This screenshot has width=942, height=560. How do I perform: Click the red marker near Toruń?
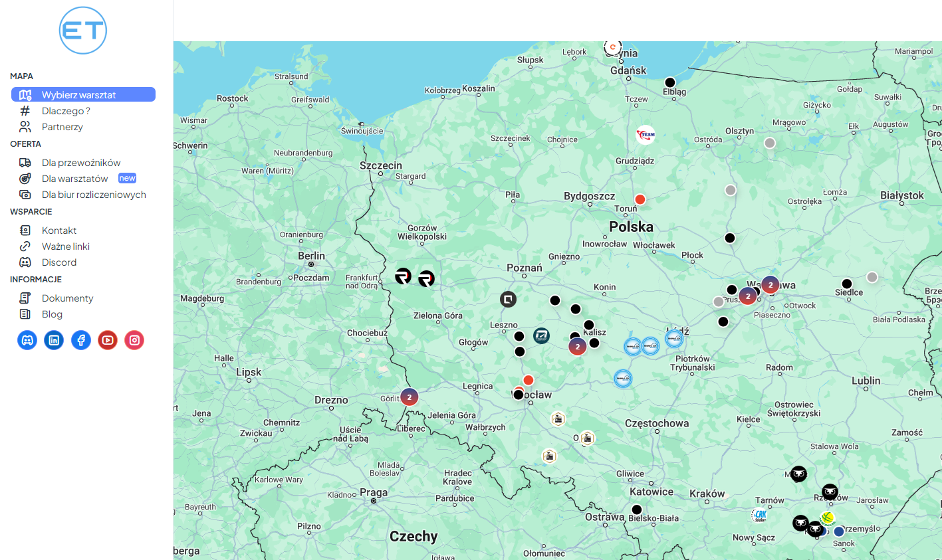coord(640,199)
